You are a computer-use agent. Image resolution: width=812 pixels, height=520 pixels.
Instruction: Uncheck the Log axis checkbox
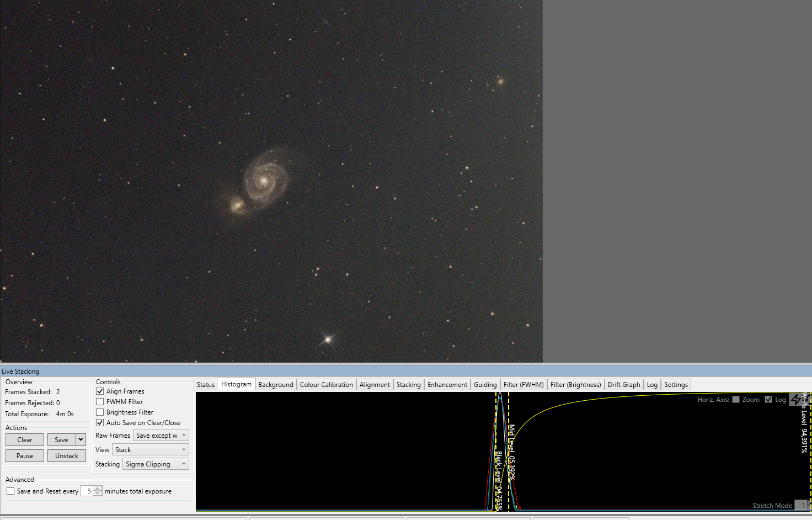(x=768, y=400)
